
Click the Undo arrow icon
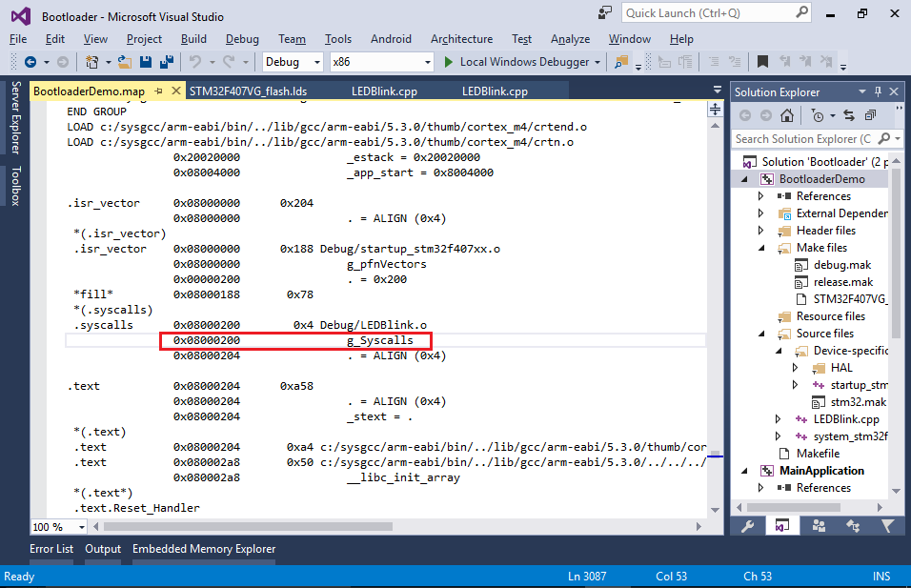pyautogui.click(x=195, y=62)
